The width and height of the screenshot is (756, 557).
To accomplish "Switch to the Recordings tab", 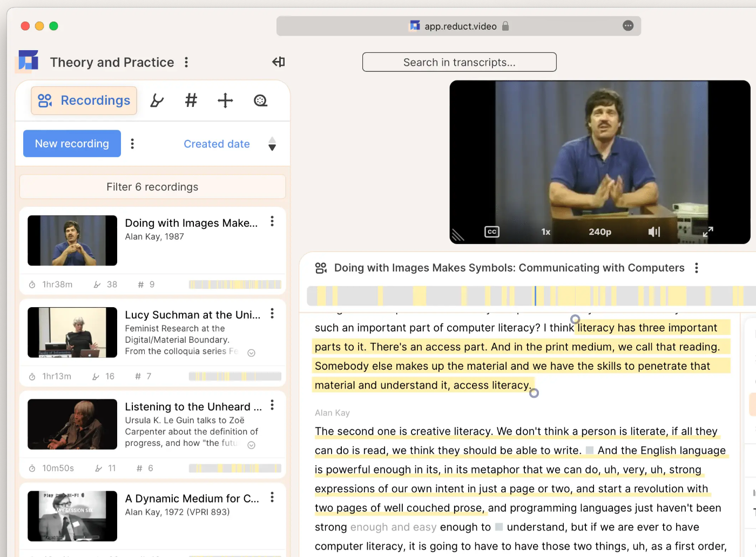I will 84,101.
